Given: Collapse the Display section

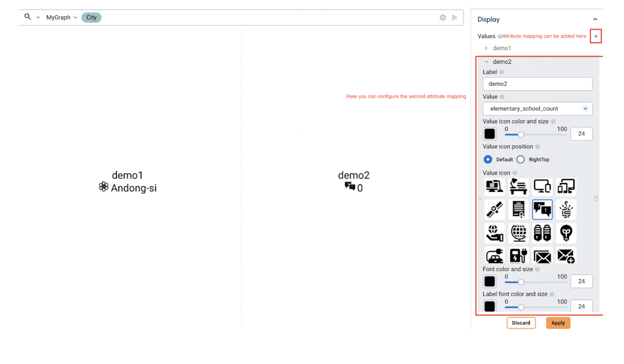Looking at the screenshot, I should (595, 19).
